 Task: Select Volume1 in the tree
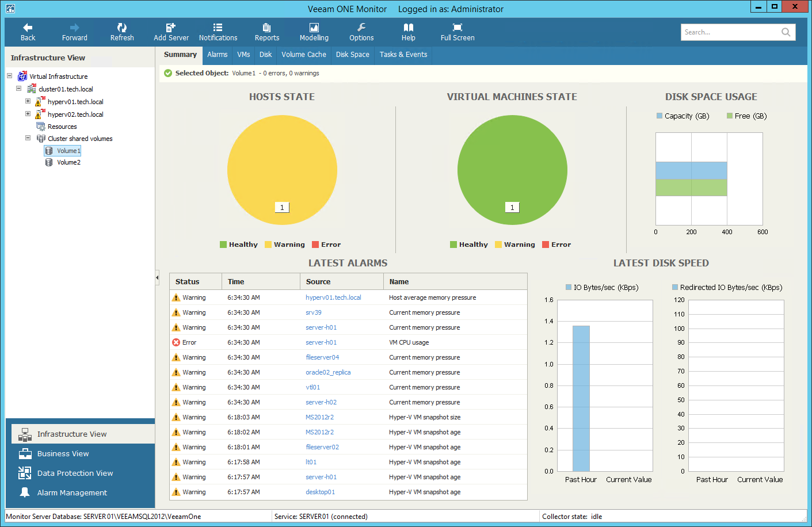(68, 151)
